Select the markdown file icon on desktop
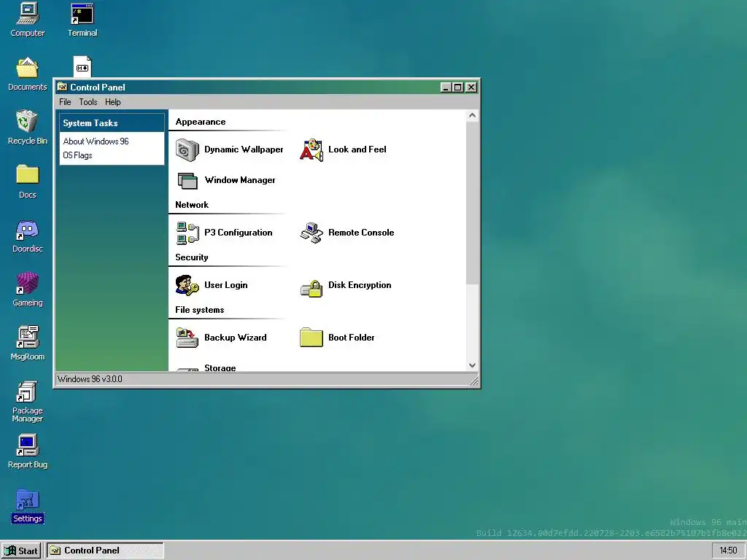The height and width of the screenshot is (560, 747). click(x=82, y=66)
